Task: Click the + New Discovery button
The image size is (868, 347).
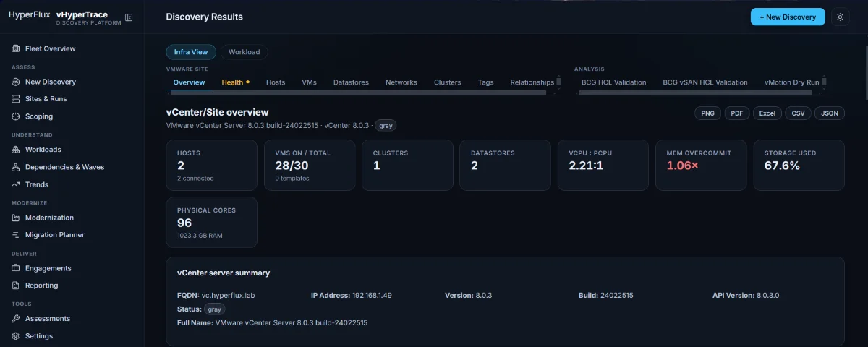Action: 788,17
